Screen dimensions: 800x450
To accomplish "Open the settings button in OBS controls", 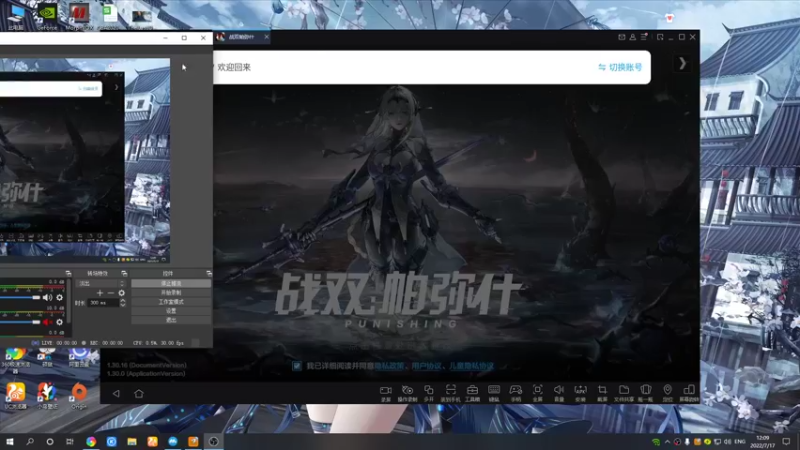I will click(x=171, y=311).
